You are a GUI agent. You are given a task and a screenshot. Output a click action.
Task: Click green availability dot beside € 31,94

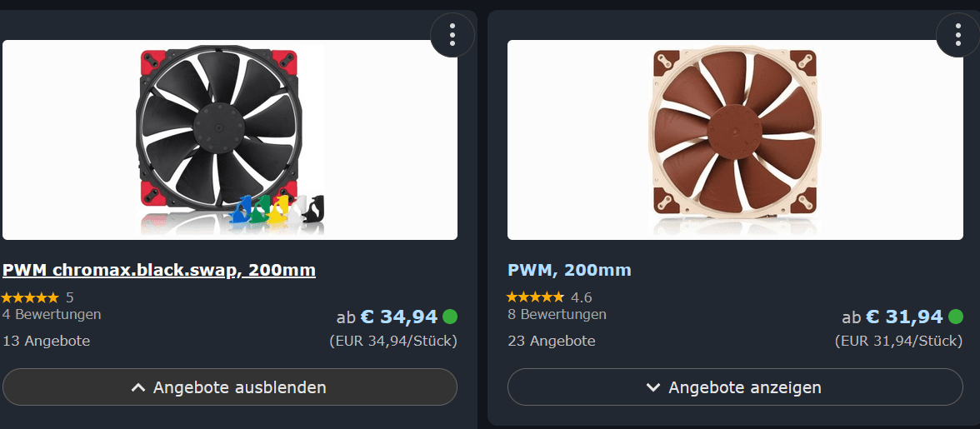coord(956,317)
